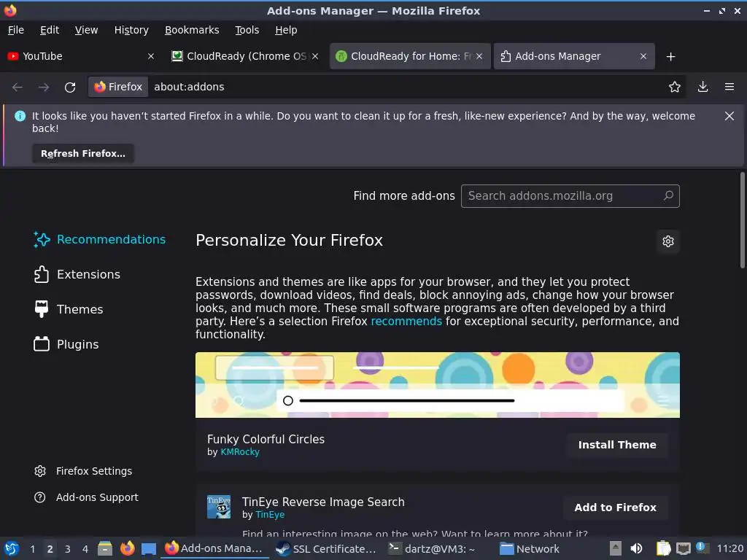
Task: Open the History menu
Action: coord(131,30)
